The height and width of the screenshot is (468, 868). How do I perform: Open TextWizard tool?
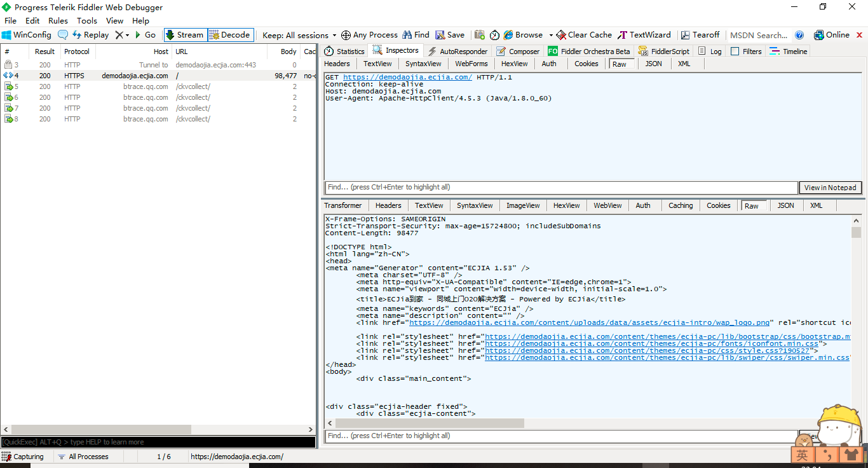644,35
